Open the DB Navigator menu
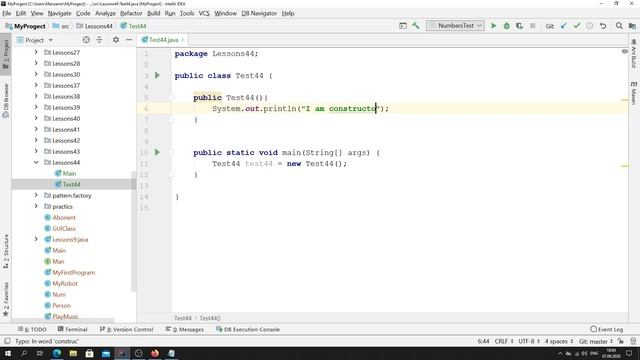 (x=259, y=13)
